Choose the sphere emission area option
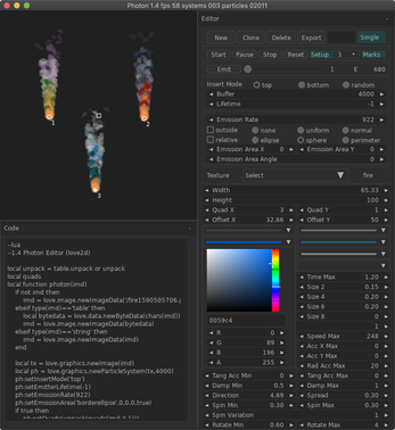 [301, 140]
